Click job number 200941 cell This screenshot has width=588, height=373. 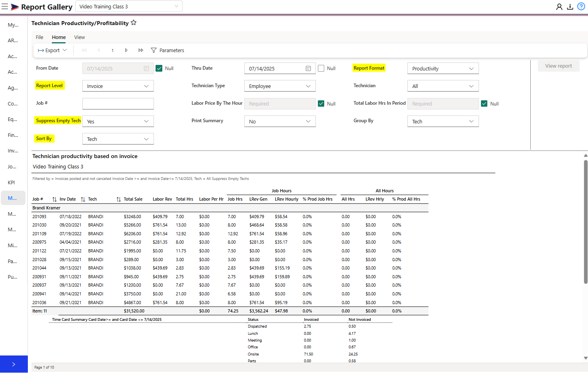click(39, 294)
